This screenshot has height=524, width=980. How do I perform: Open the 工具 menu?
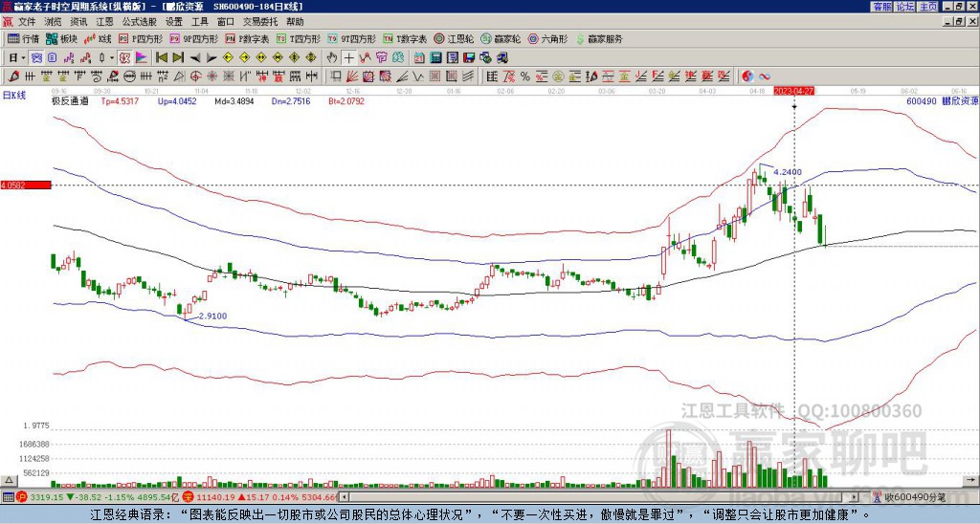(x=199, y=22)
